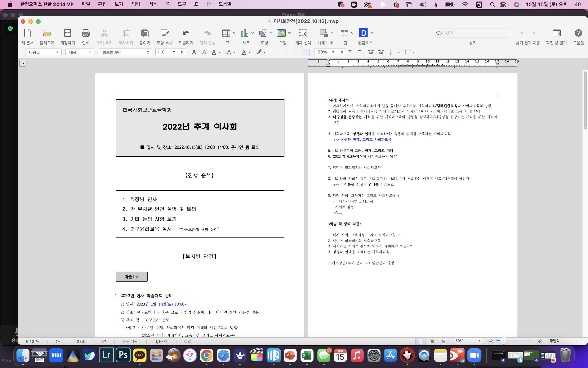Image resolution: width=588 pixels, height=368 pixels.
Task: Right-align the paragraph text
Action: pyautogui.click(x=296, y=52)
